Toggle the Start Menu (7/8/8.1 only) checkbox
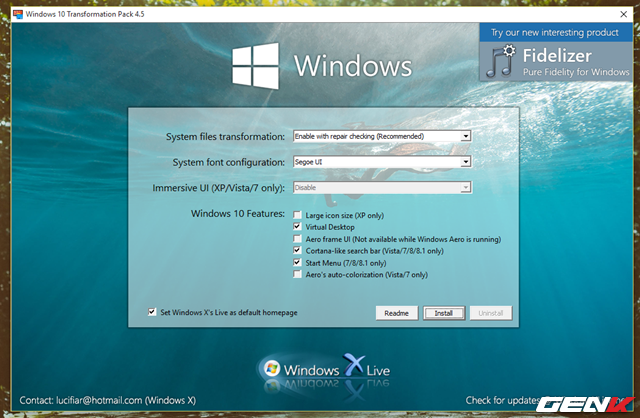The width and height of the screenshot is (640, 418). click(297, 262)
